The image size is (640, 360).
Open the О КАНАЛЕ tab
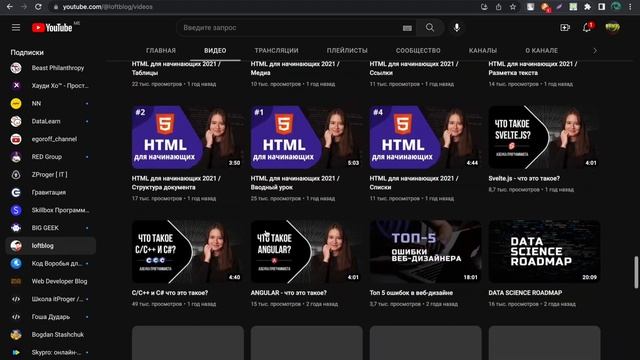tap(541, 51)
